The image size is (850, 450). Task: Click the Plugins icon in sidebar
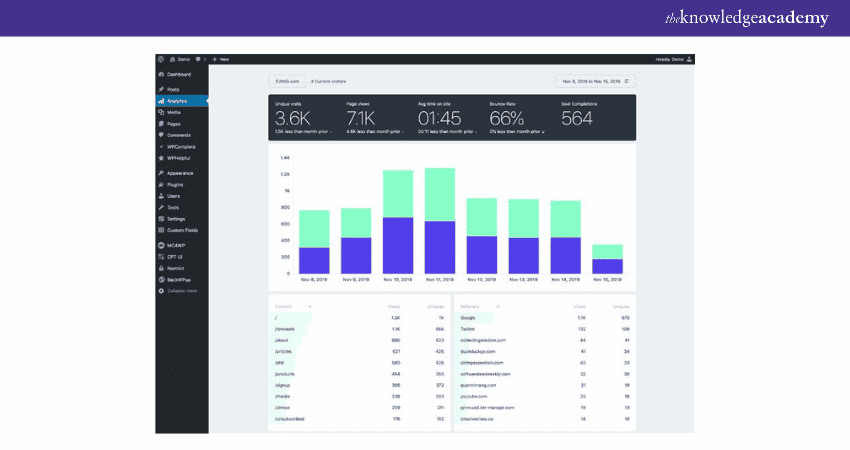click(161, 184)
